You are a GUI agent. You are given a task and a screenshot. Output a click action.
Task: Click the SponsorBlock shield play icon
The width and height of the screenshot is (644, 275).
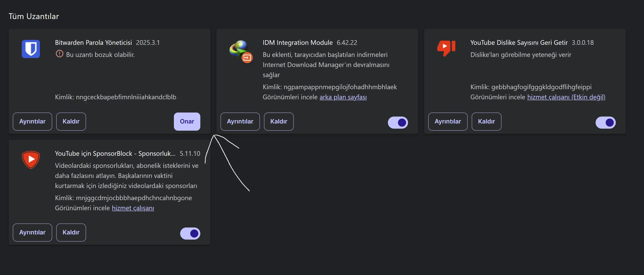(x=31, y=160)
